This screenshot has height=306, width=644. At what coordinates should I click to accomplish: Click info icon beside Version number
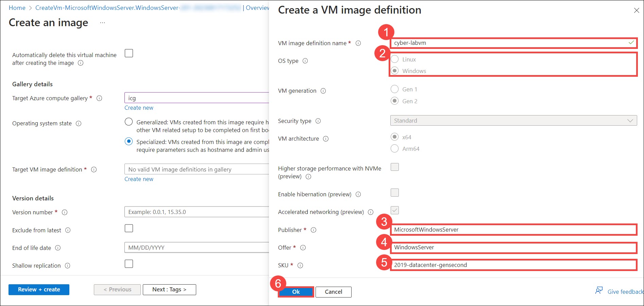(x=65, y=212)
